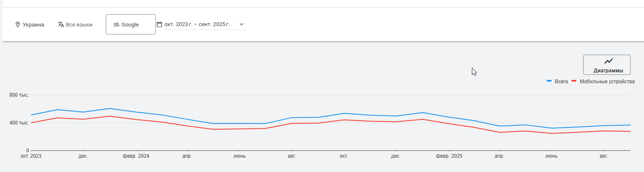
Task: Click the февр. 2025 x-axis label
Action: (449, 156)
